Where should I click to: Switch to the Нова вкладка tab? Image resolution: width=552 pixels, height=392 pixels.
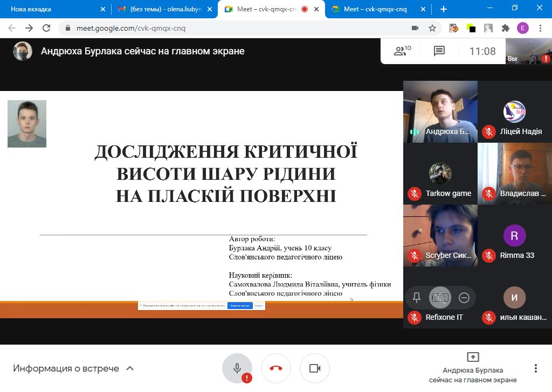(x=56, y=9)
